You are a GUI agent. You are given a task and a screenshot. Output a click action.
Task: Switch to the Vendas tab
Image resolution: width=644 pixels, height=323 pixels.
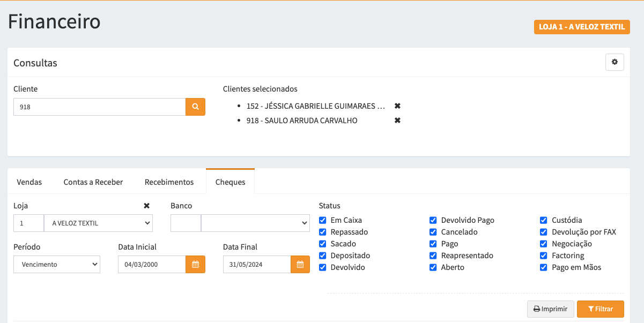click(x=29, y=182)
